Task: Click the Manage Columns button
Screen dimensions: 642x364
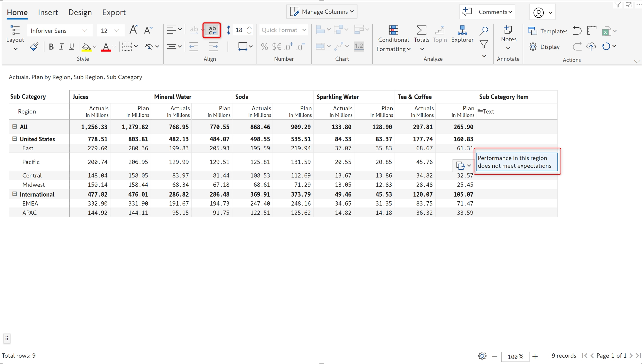Action: [x=322, y=12]
